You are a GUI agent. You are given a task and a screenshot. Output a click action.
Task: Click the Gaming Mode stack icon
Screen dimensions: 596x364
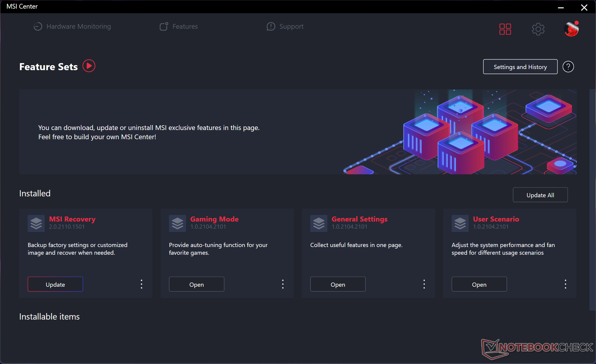pyautogui.click(x=177, y=223)
